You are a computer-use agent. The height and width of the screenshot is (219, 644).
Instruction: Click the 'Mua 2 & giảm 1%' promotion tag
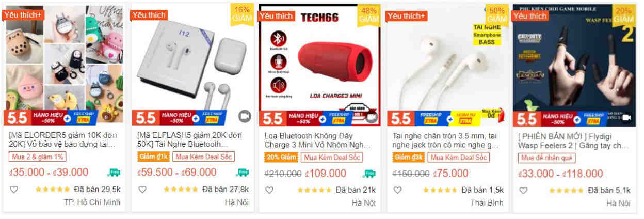click(x=37, y=157)
